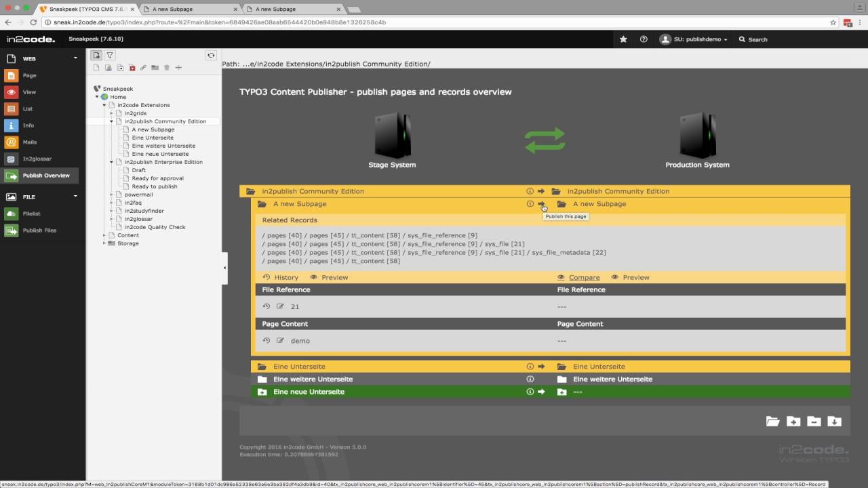Toggle the page tree filter
868x488 pixels.
click(x=110, y=56)
